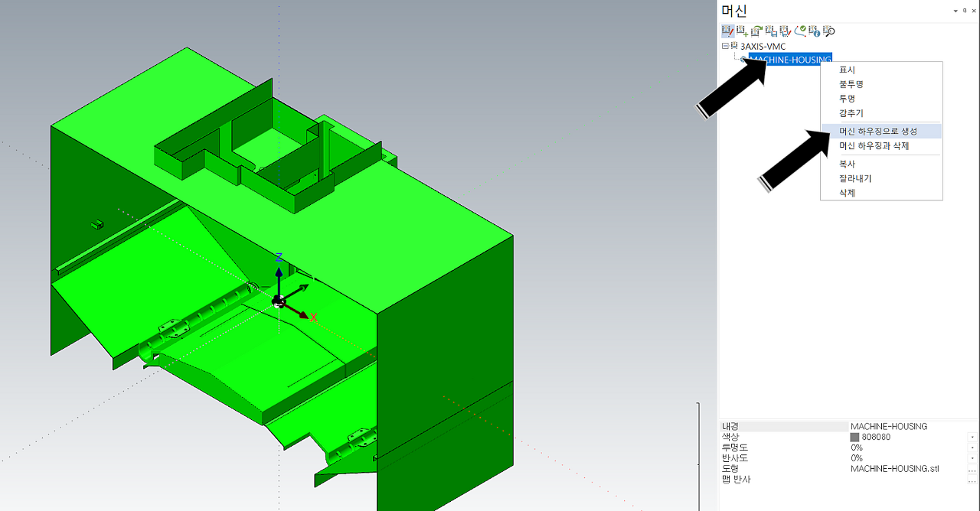The width and height of the screenshot is (980, 511).
Task: Click the geometry icon beside MACHINE-HOUSING node
Action: pos(743,60)
